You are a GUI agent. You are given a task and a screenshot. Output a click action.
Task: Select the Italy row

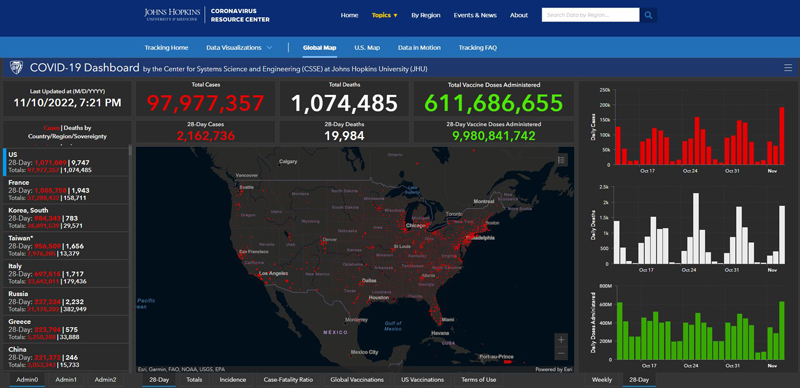click(x=66, y=274)
